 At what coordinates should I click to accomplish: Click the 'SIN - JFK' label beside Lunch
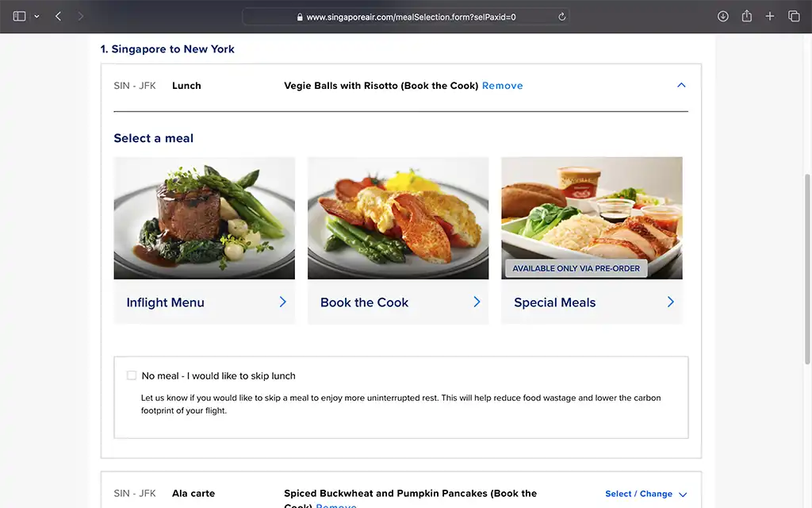135,86
